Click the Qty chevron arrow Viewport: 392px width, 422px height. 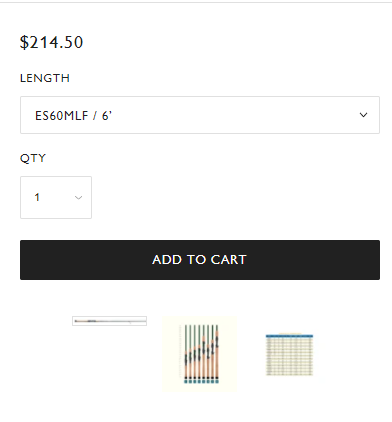click(78, 198)
